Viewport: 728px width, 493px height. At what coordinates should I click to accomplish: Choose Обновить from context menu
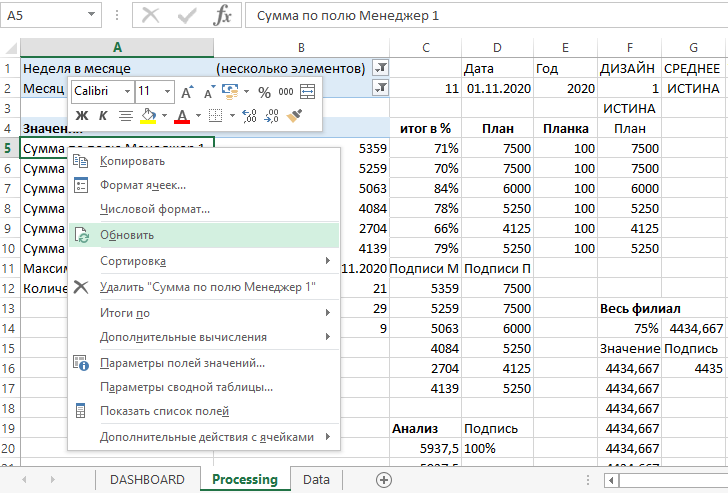click(x=127, y=235)
